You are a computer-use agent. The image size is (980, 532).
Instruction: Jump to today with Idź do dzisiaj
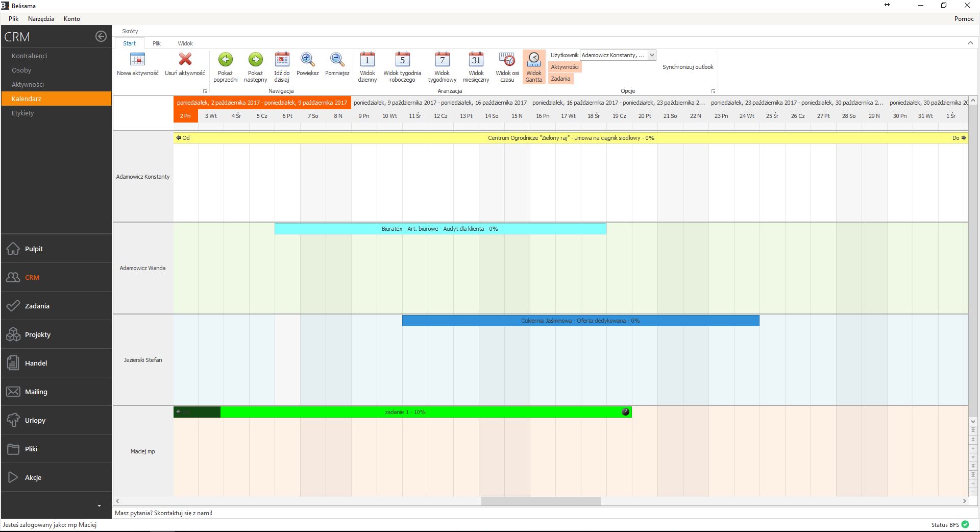pos(282,60)
